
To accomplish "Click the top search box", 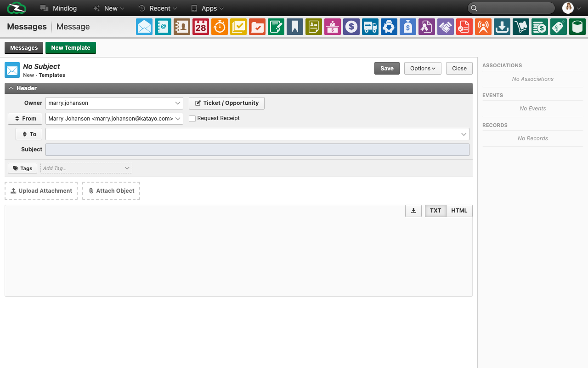I will click(x=511, y=8).
